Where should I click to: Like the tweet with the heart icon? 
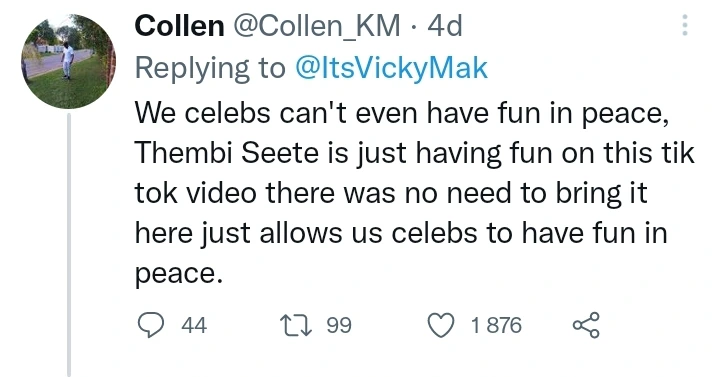tap(441, 325)
